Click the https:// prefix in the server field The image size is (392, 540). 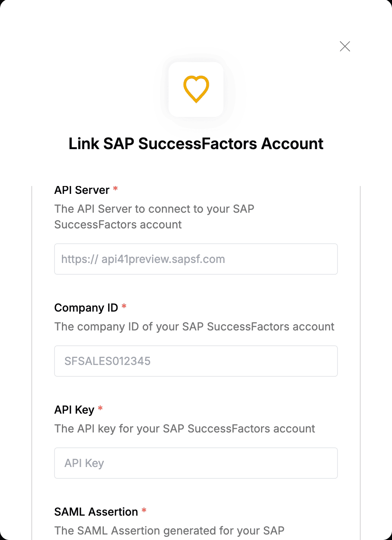point(80,259)
